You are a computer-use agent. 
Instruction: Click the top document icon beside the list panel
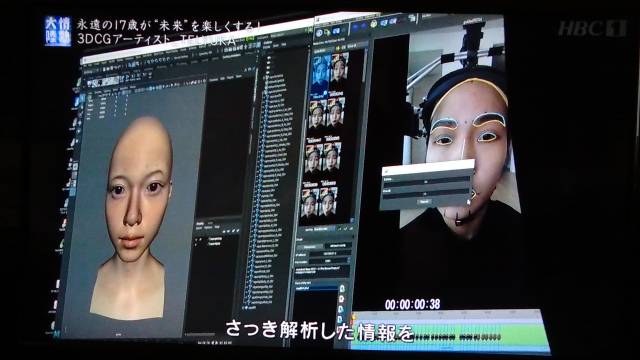click(342, 289)
